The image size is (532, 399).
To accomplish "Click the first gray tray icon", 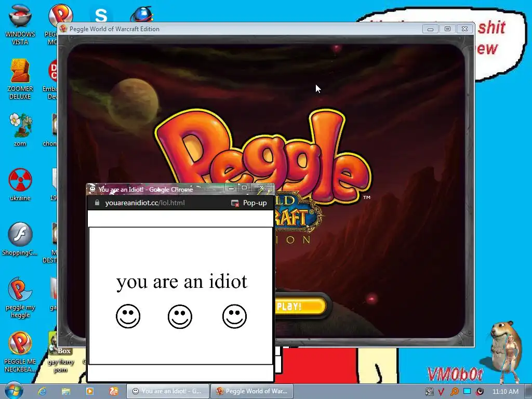I will click(429, 392).
